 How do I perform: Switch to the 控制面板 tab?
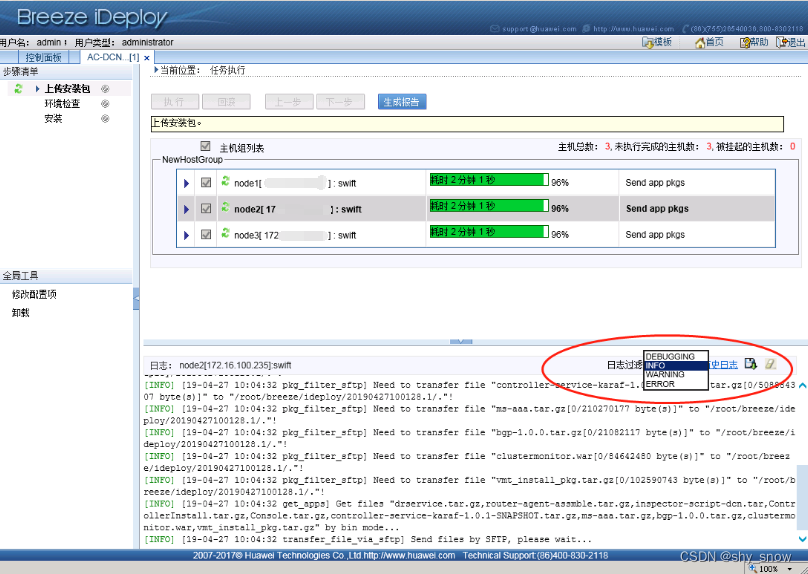click(x=43, y=57)
